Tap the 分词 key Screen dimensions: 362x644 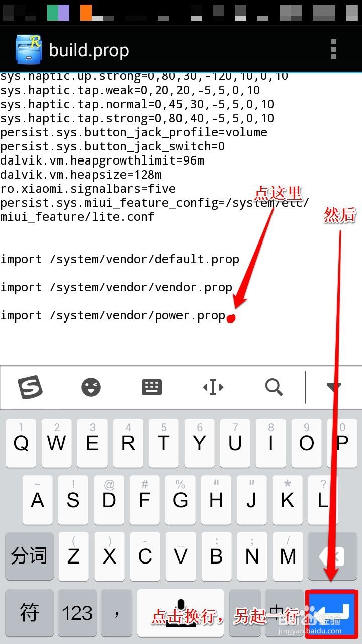(x=29, y=556)
